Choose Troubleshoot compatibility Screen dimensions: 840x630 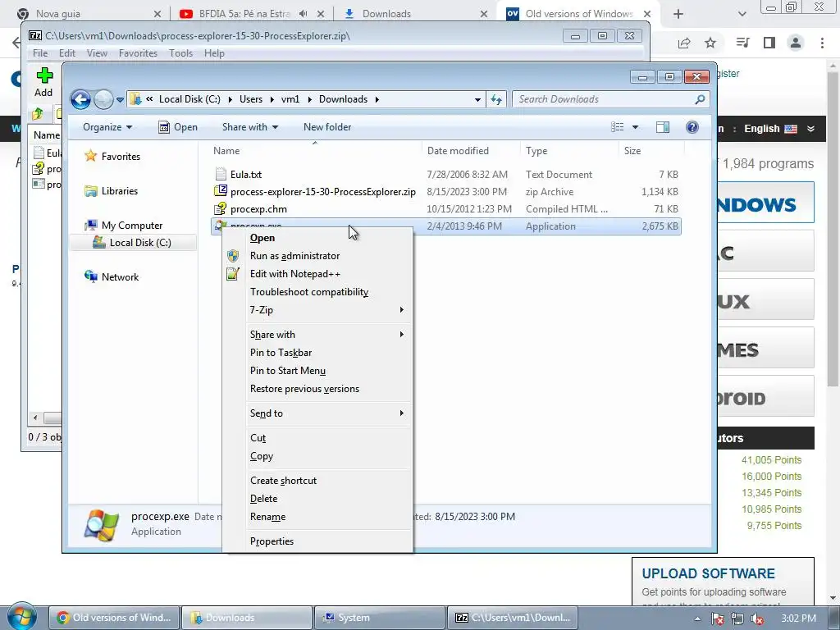pyautogui.click(x=317, y=292)
